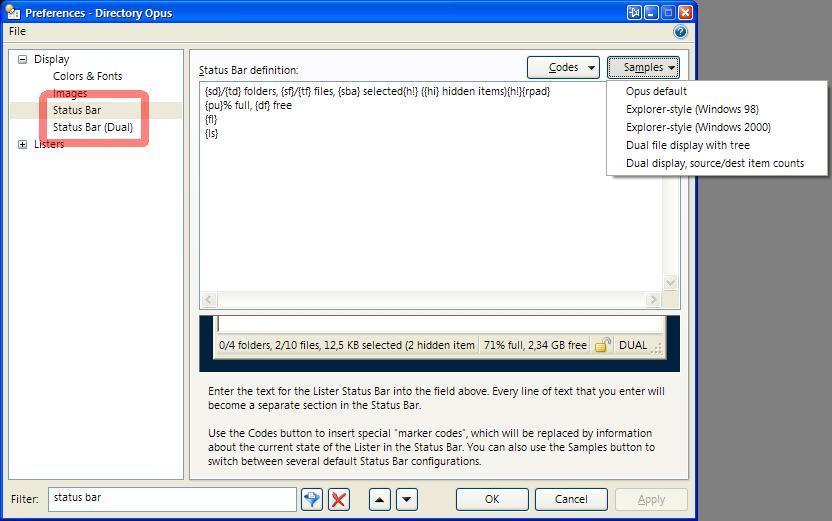Jump to next match with down arrow
832x521 pixels.
[x=406, y=499]
